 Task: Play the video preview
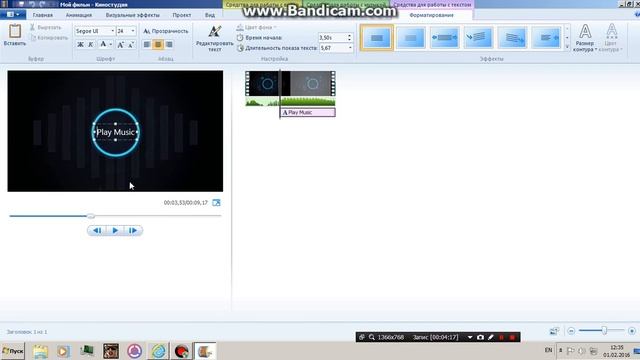[115, 231]
